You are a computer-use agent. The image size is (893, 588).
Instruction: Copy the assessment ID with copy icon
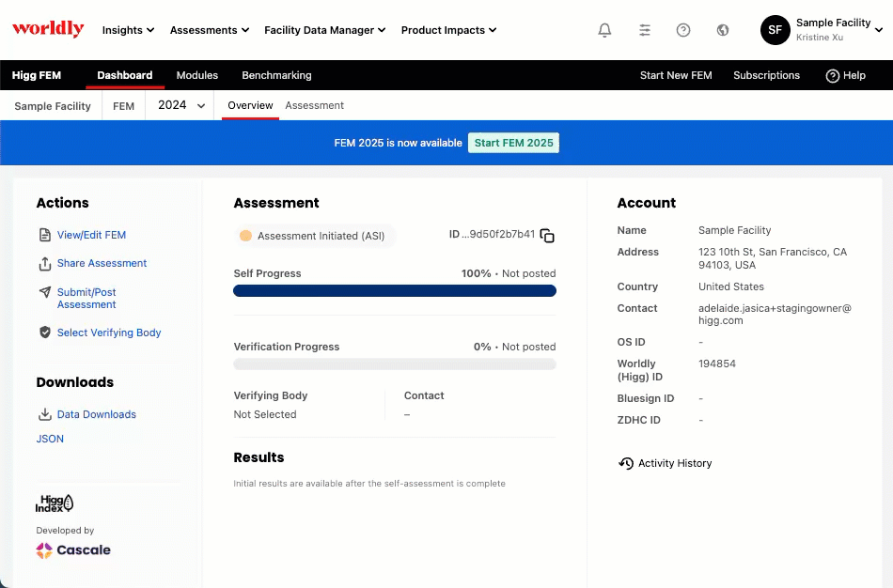click(x=547, y=235)
